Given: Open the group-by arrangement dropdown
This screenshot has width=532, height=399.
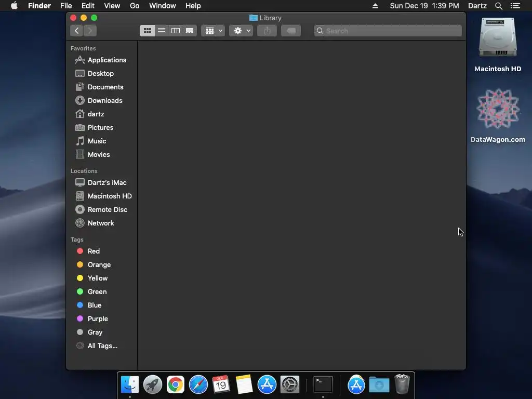Looking at the screenshot, I should click(213, 31).
